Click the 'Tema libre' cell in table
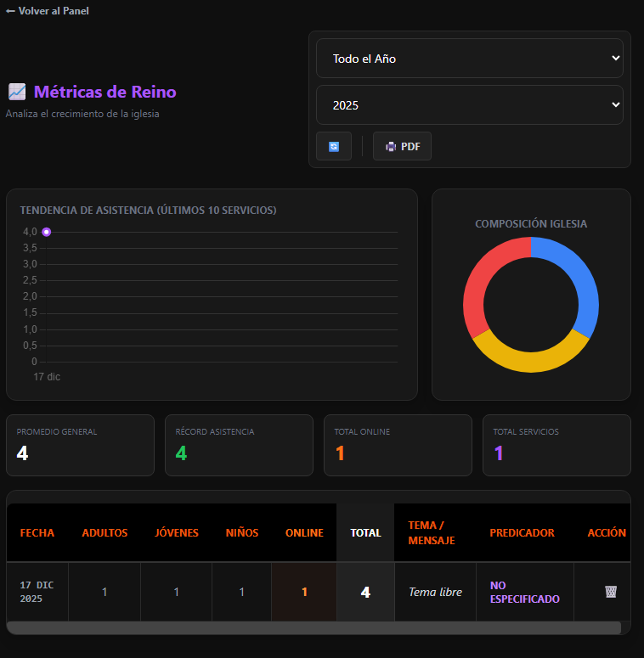644x658 pixels. (435, 592)
